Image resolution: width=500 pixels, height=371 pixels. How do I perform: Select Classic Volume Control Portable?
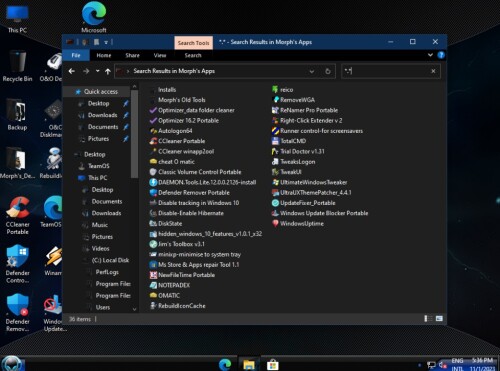point(195,172)
